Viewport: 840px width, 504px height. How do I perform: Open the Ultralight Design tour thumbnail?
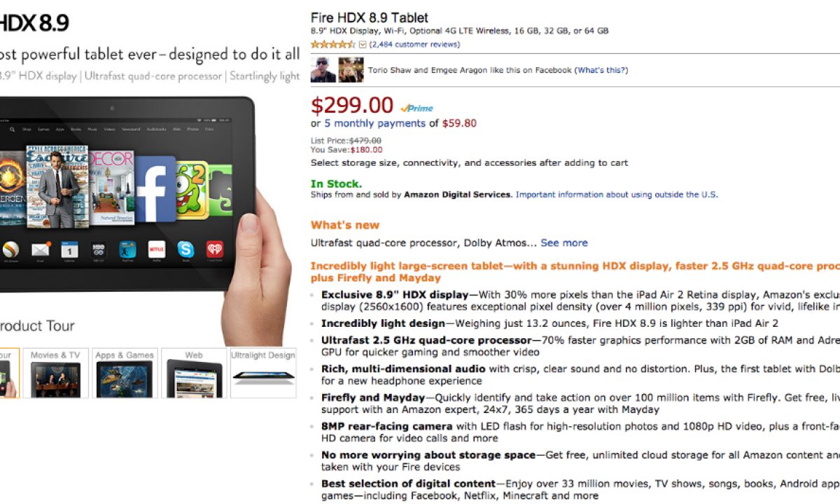coord(263,372)
